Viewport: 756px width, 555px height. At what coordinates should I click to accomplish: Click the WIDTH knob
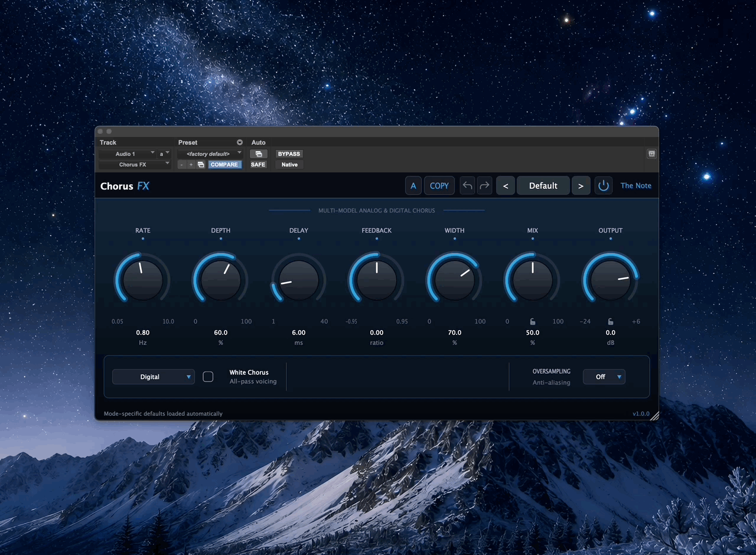(x=455, y=280)
